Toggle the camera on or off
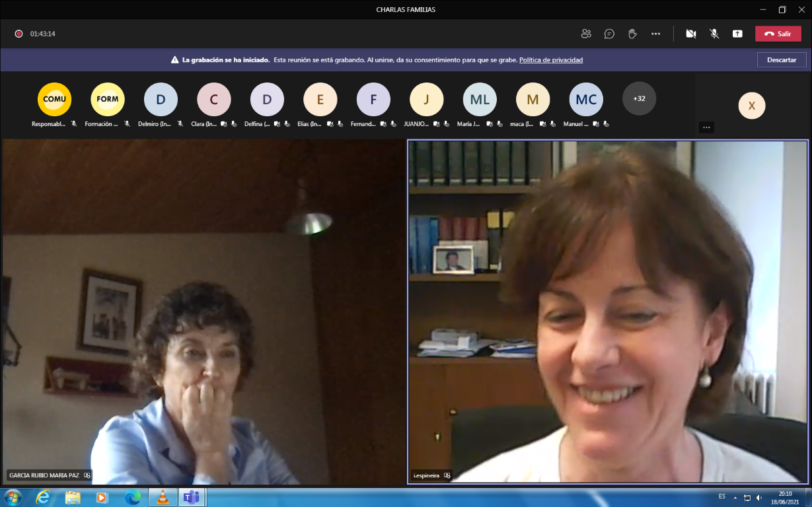This screenshot has height=507, width=812. click(691, 34)
